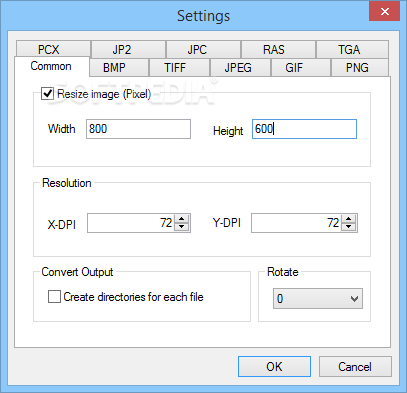The height and width of the screenshot is (393, 407).
Task: Increase the Y-DPI value with up arrow
Action: 349,219
